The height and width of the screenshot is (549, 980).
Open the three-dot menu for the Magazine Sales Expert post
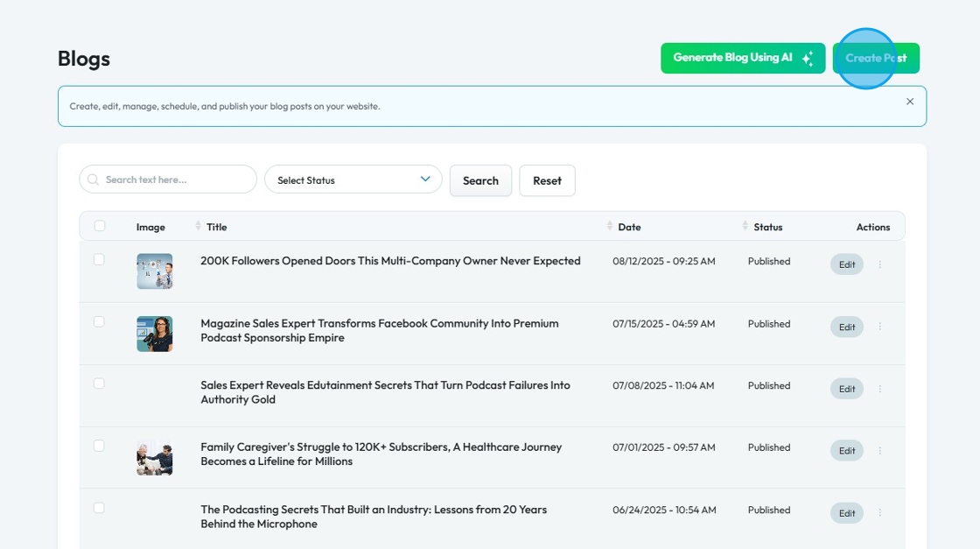[x=879, y=327]
